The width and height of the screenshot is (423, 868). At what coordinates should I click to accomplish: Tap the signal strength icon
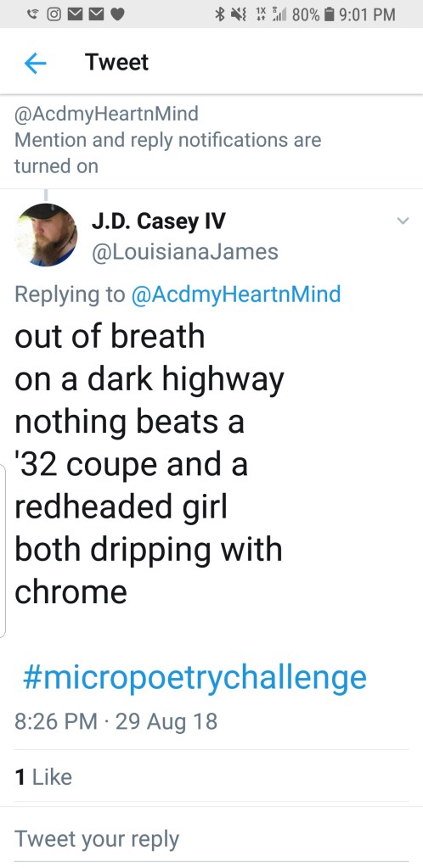coord(279,14)
